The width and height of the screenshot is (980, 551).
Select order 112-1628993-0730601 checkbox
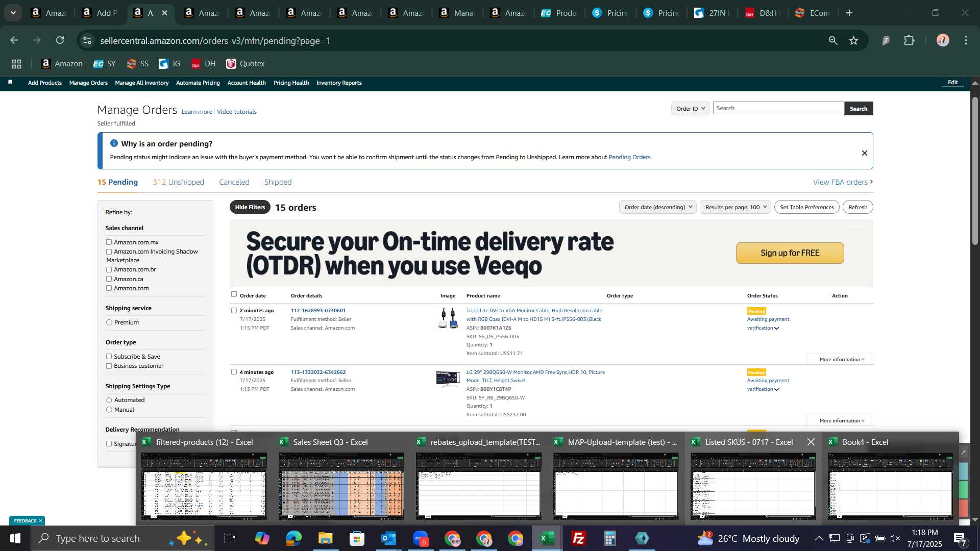(x=234, y=310)
